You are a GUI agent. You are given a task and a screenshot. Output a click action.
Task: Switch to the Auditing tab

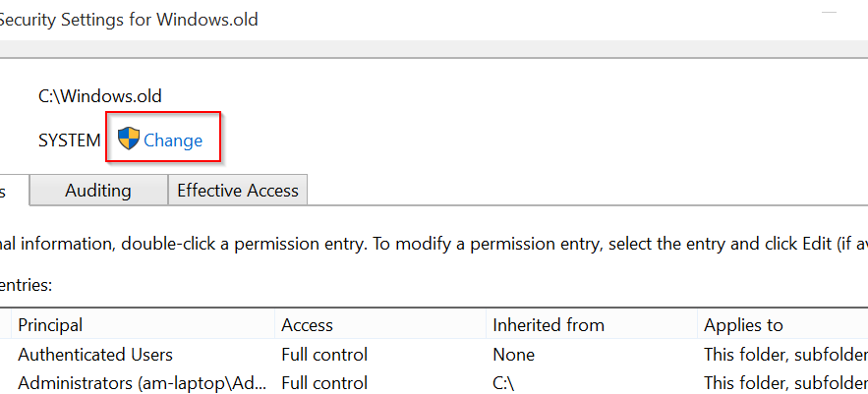click(98, 191)
